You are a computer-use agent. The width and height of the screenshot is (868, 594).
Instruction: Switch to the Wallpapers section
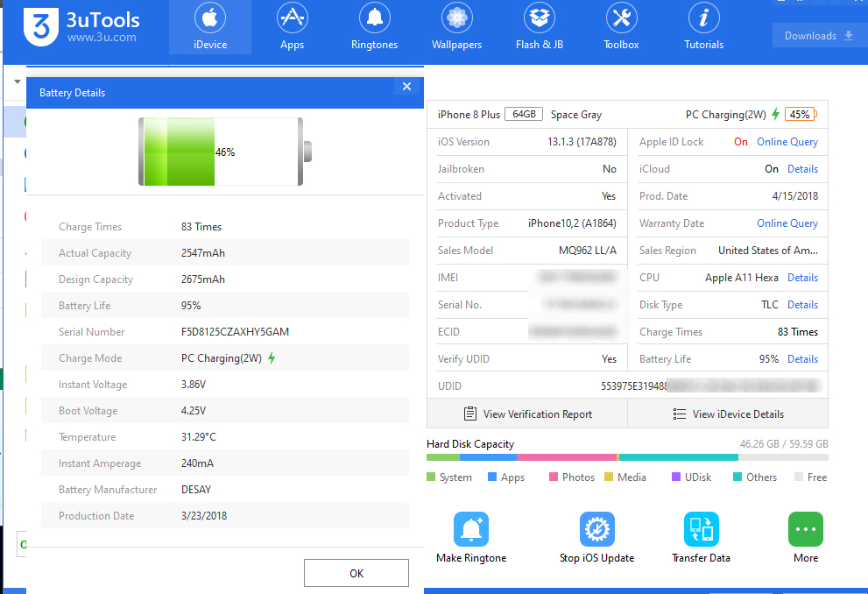(456, 27)
